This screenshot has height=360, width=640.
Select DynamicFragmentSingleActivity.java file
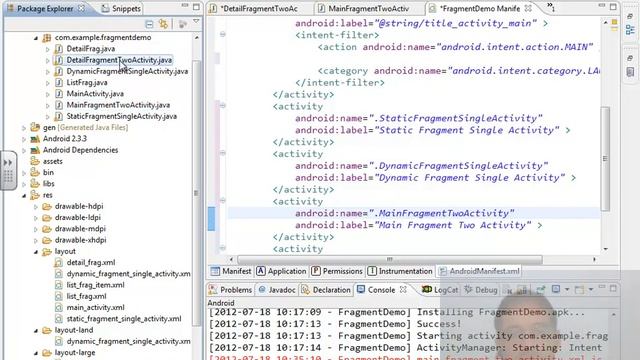click(x=127, y=71)
